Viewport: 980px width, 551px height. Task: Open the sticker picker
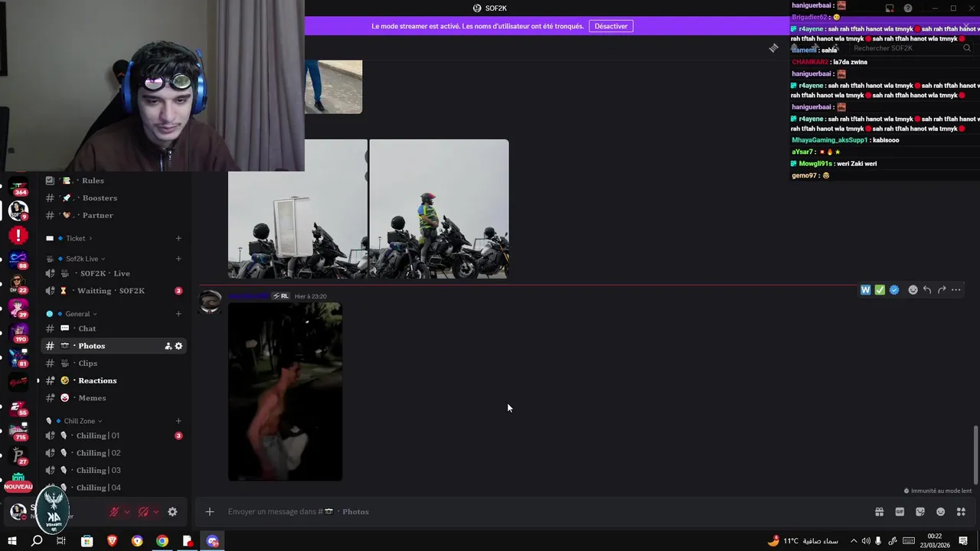(x=920, y=512)
